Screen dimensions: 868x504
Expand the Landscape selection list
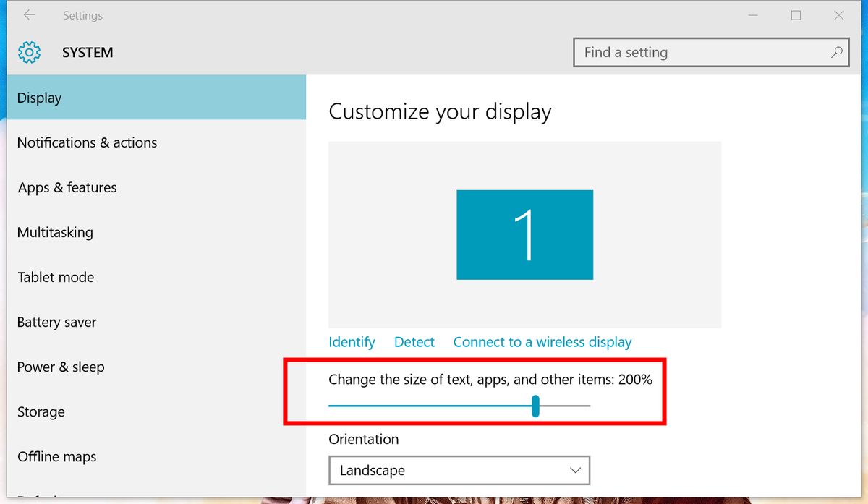[x=576, y=470]
